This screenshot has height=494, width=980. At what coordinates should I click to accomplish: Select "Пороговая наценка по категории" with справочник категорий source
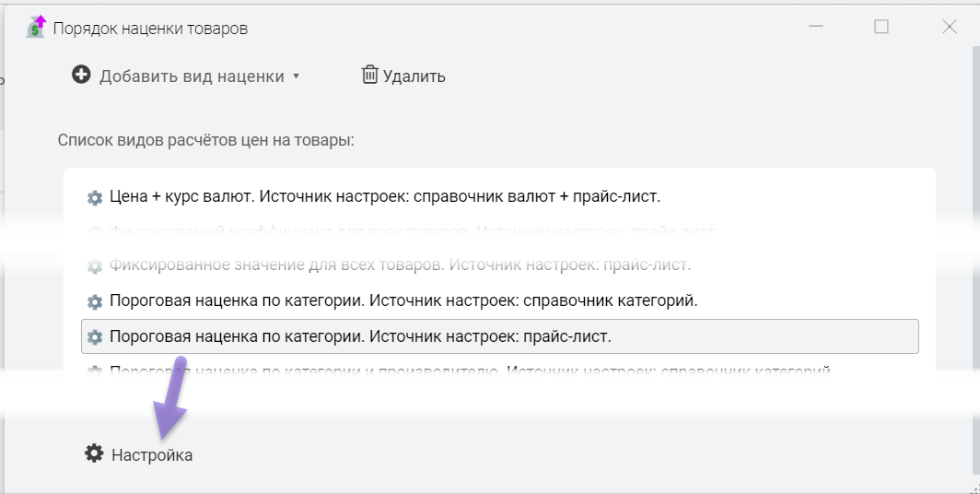coord(403,300)
